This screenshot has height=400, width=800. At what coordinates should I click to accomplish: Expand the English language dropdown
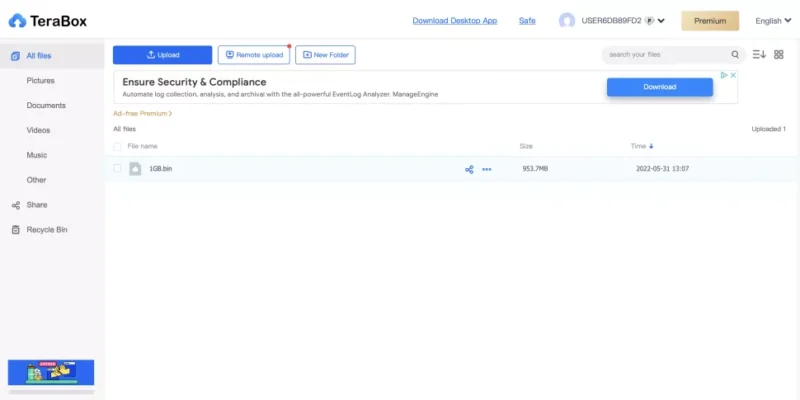click(x=773, y=21)
